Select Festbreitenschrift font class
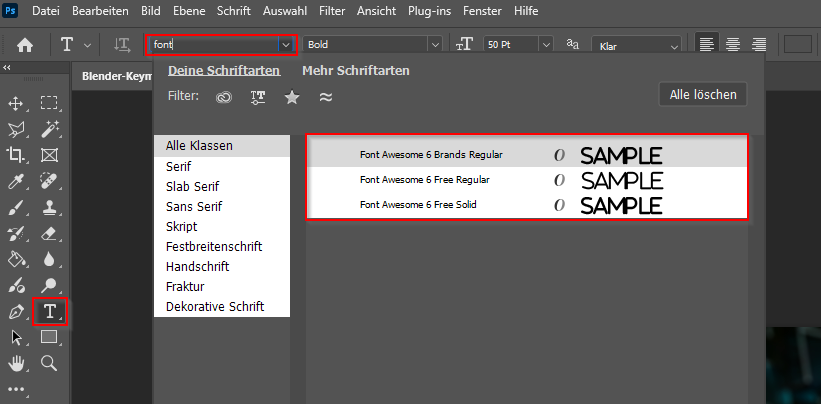This screenshot has height=404, width=821. 222,246
